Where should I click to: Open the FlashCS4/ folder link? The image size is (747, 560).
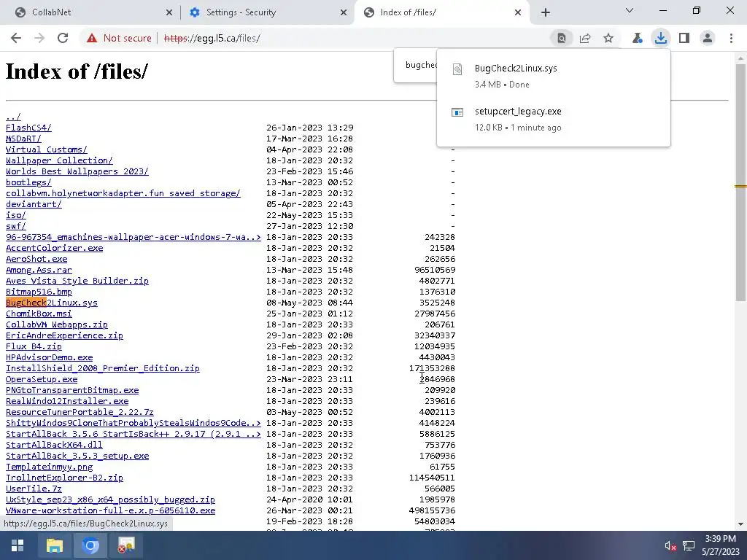(28, 128)
